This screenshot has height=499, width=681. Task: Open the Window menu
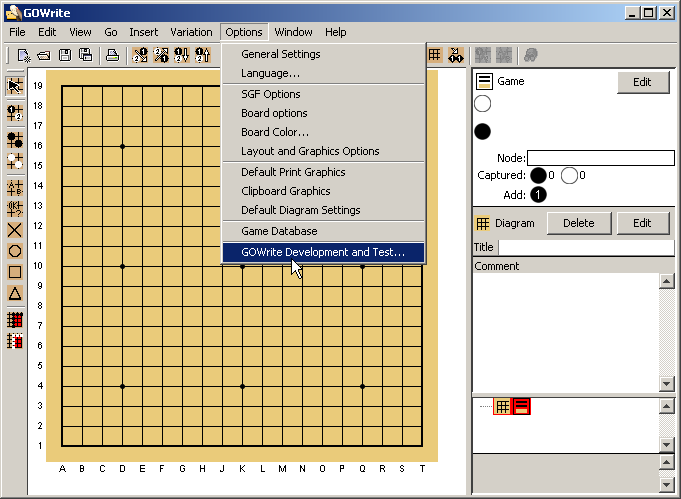293,32
